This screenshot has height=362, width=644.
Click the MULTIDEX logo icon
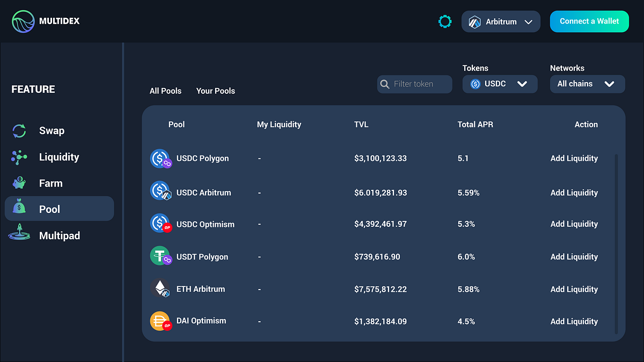coord(23,21)
